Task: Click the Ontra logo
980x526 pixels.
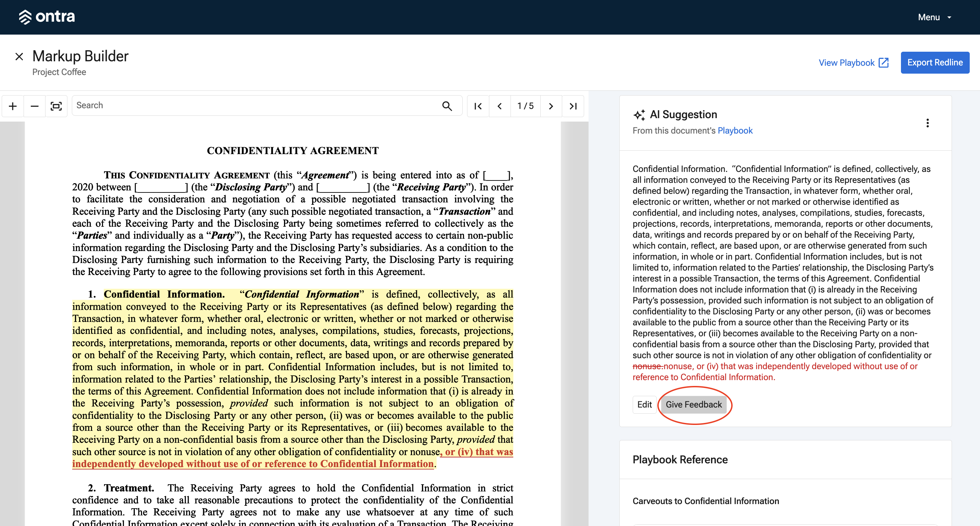Action: click(x=47, y=17)
